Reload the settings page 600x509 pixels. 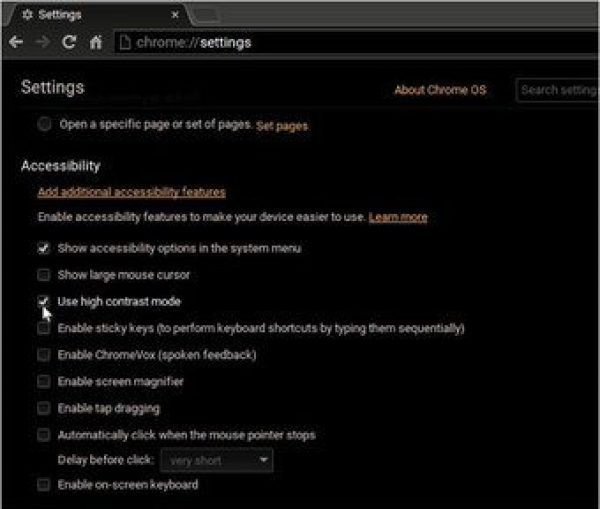click(69, 42)
